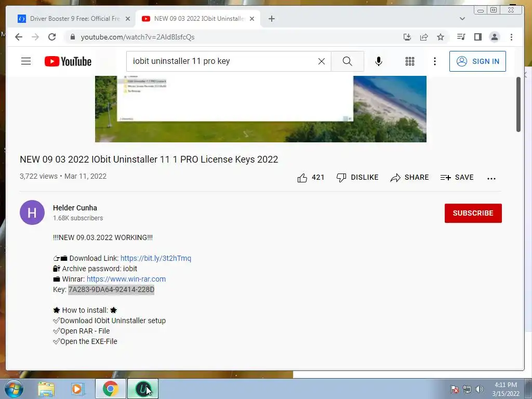This screenshot has height=399, width=532.
Task: Bookmark this page with the star icon
Action: click(x=441, y=37)
